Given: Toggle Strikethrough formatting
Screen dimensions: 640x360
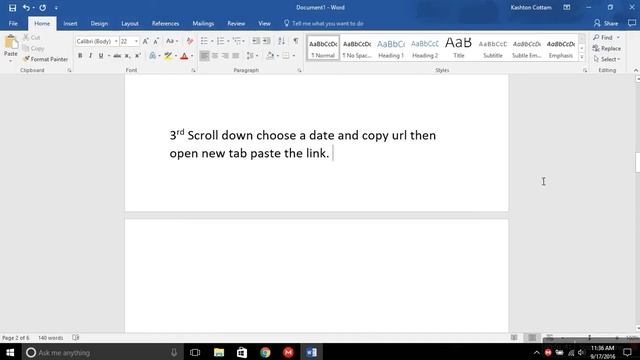Looking at the screenshot, I should 117,56.
